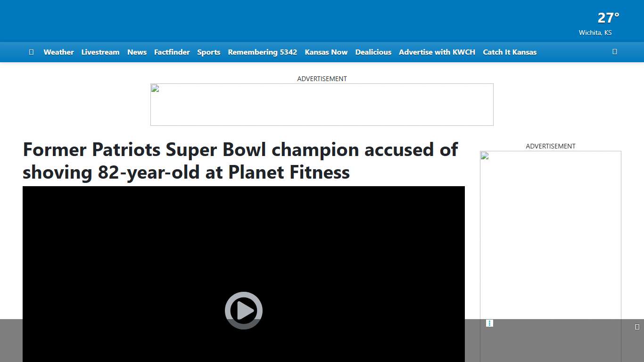Click the Wichita, KS location label
Screen dimensions: 644x362
point(595,33)
